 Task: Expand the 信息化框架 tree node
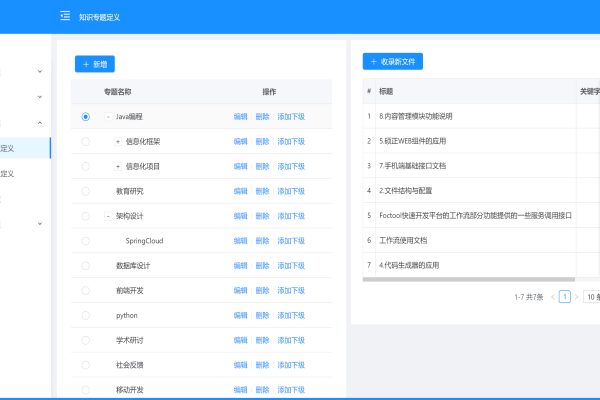coord(118,142)
